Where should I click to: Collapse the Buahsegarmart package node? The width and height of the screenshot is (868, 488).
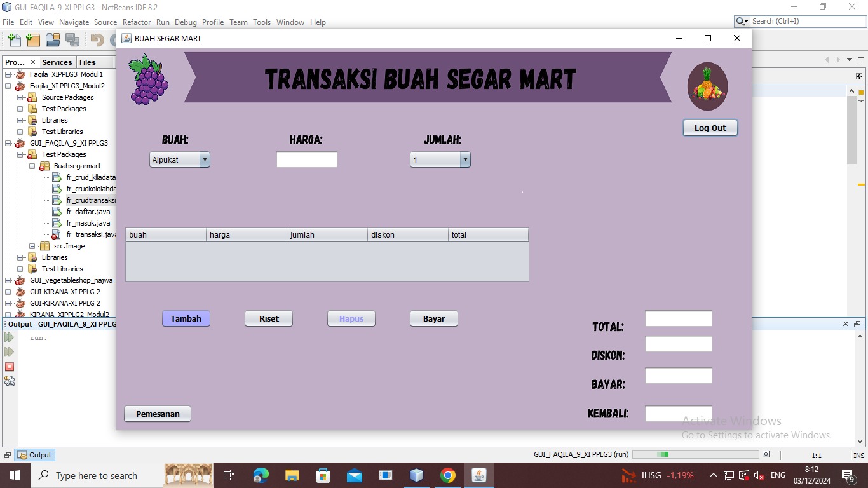tap(32, 166)
